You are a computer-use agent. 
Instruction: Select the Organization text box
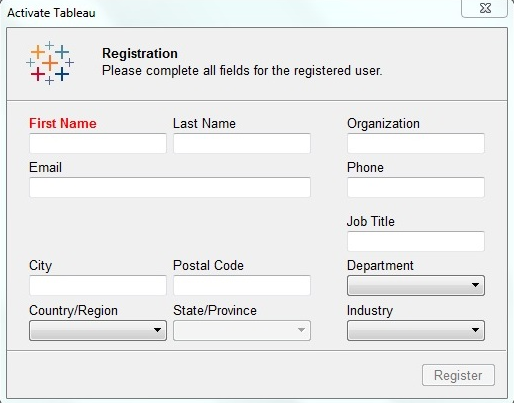point(416,143)
